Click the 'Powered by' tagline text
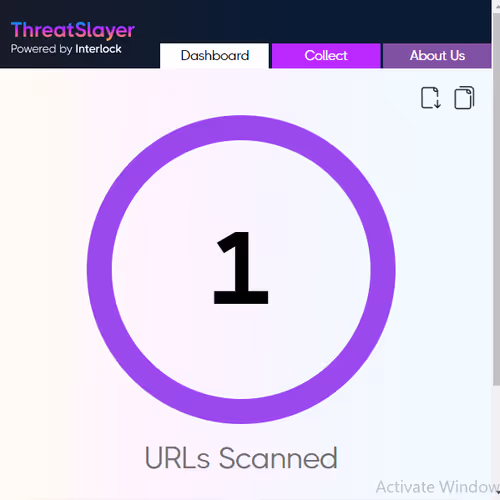 coord(41,49)
